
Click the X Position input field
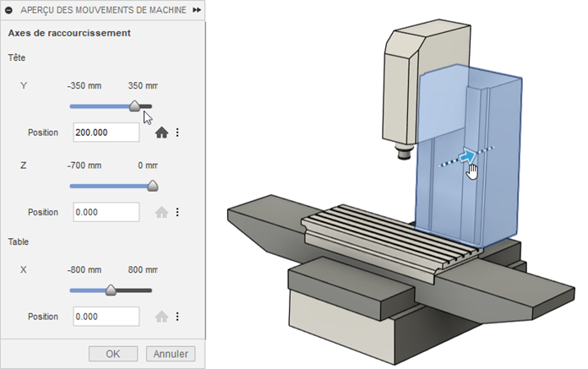tap(106, 316)
